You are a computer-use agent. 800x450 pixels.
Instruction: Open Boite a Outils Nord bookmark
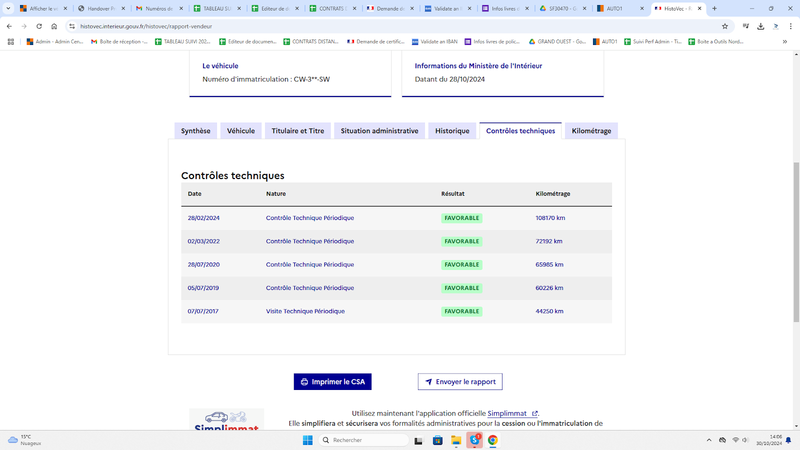pos(715,42)
